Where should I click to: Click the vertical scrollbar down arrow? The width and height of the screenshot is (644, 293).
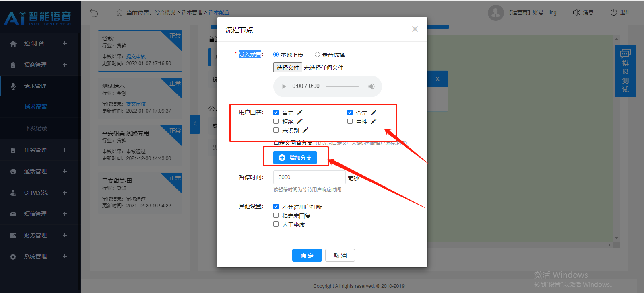click(616, 238)
